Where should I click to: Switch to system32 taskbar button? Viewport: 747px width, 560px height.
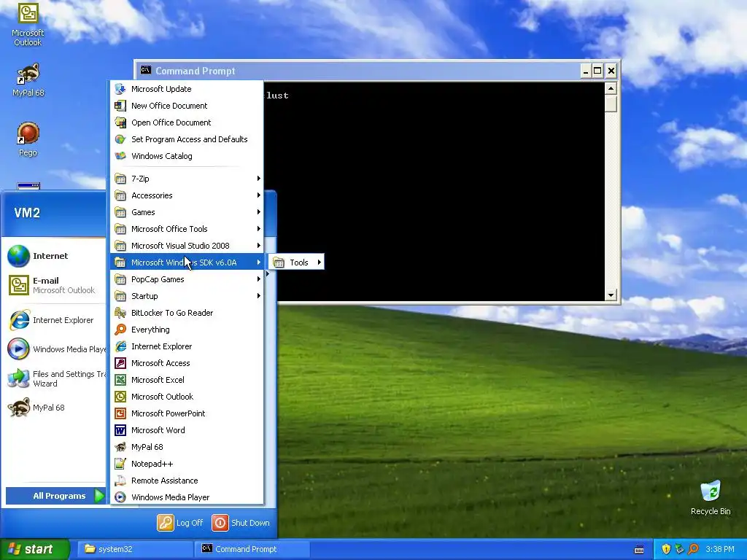tap(135, 549)
